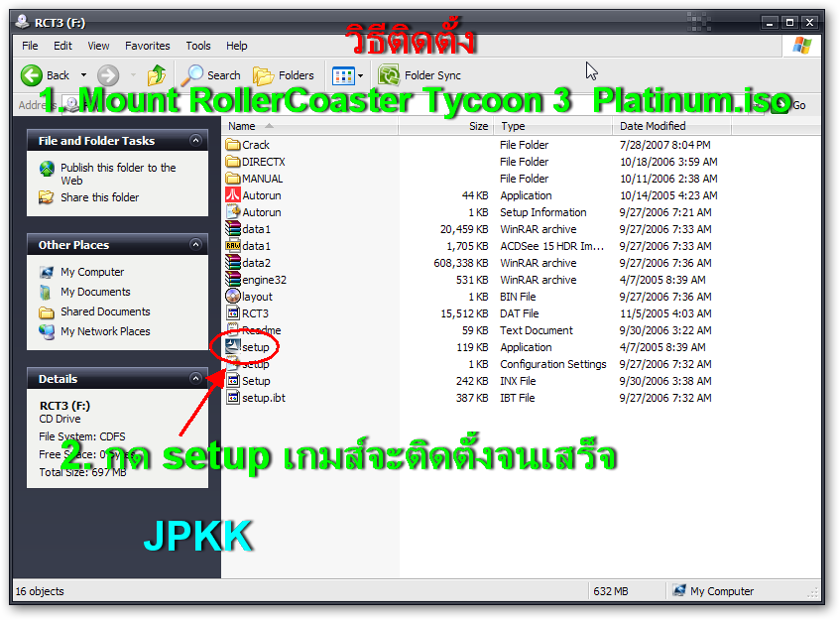The height and width of the screenshot is (620, 840).
Task: Open the View menu
Action: click(98, 46)
